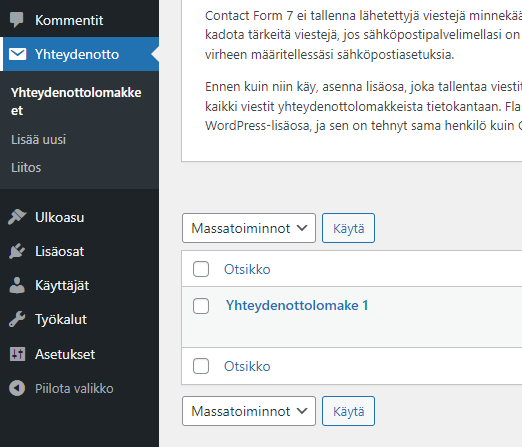Open the top Massatoiminnot dropdown
The image size is (522, 447).
tap(249, 228)
